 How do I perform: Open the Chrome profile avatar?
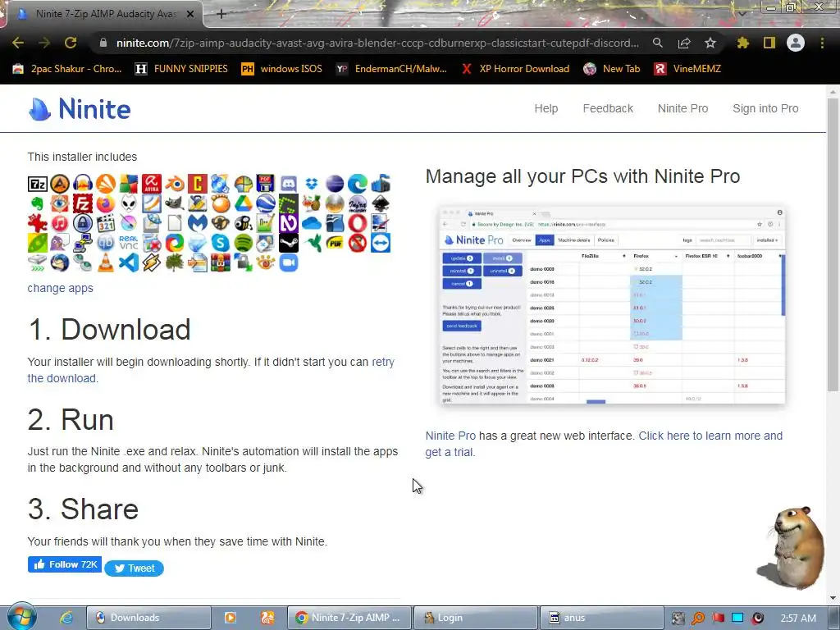click(796, 43)
